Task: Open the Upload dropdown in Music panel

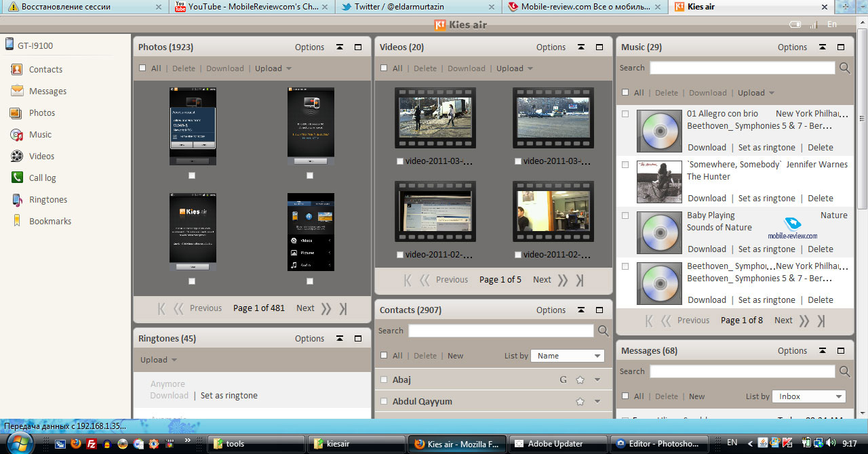Action: tap(756, 93)
